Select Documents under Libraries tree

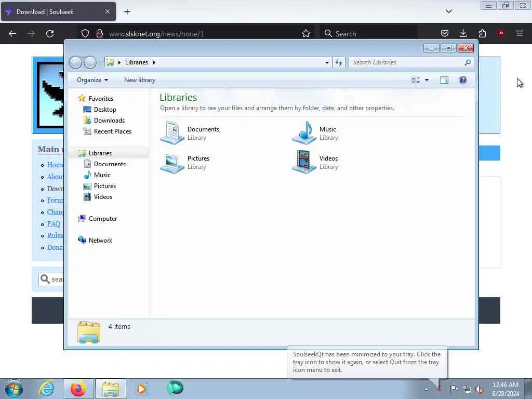(x=110, y=164)
